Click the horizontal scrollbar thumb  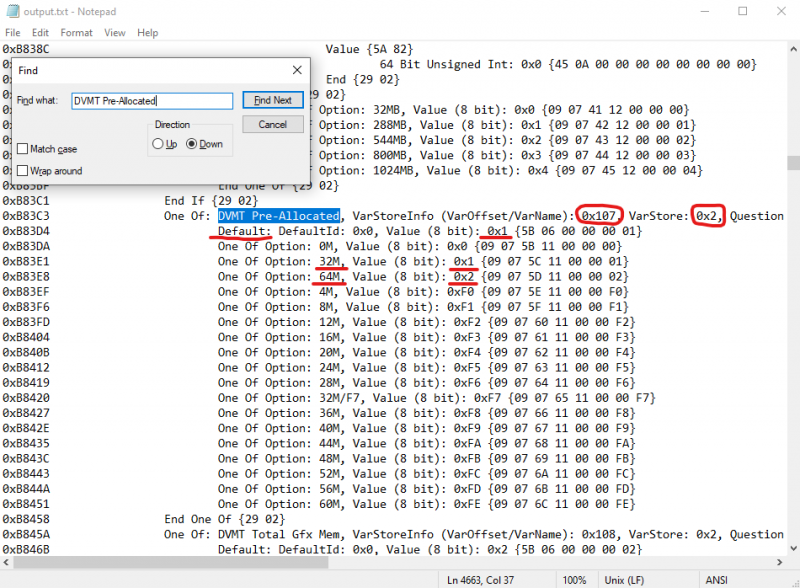coord(171,562)
